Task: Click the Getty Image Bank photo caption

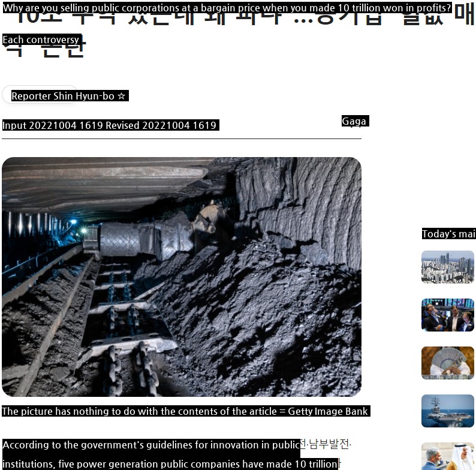Action: coord(185,411)
